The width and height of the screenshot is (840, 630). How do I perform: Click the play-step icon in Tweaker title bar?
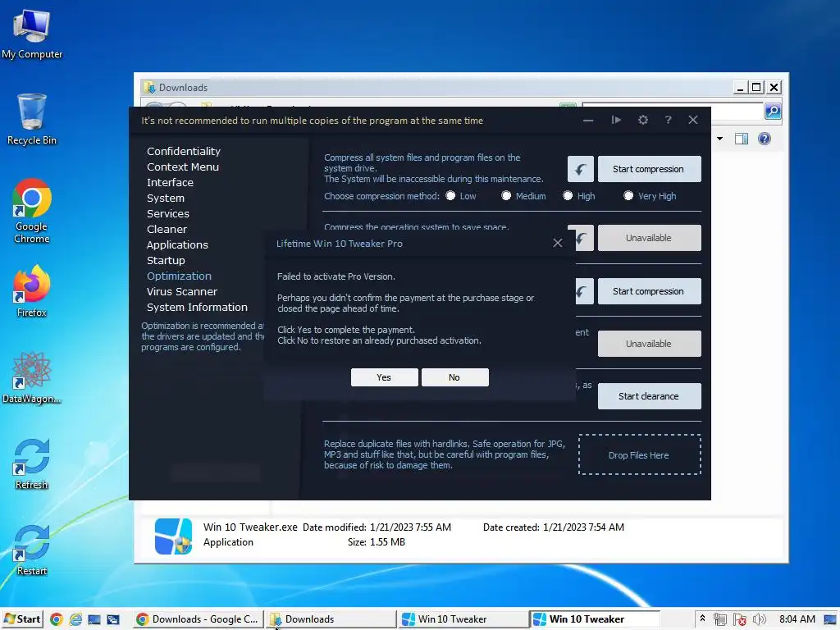click(616, 120)
